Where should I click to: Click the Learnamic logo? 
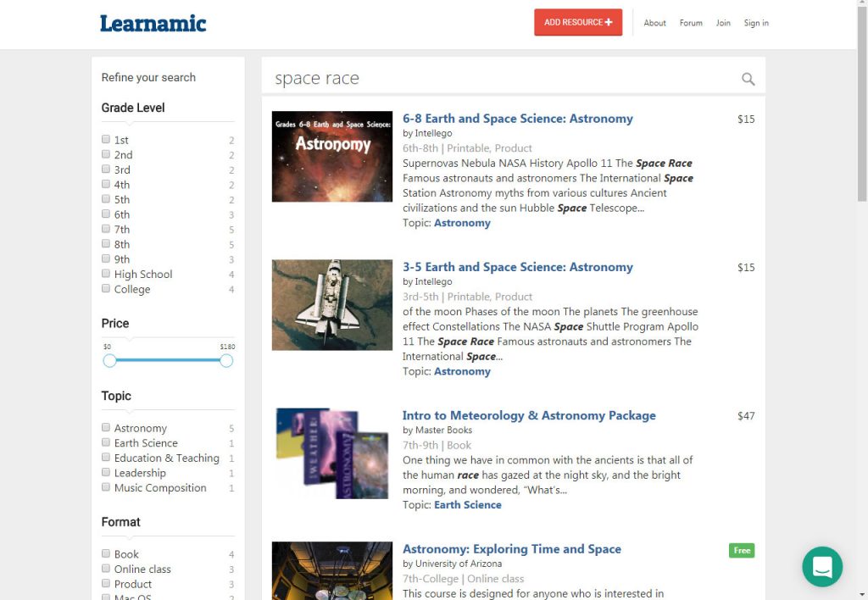153,23
